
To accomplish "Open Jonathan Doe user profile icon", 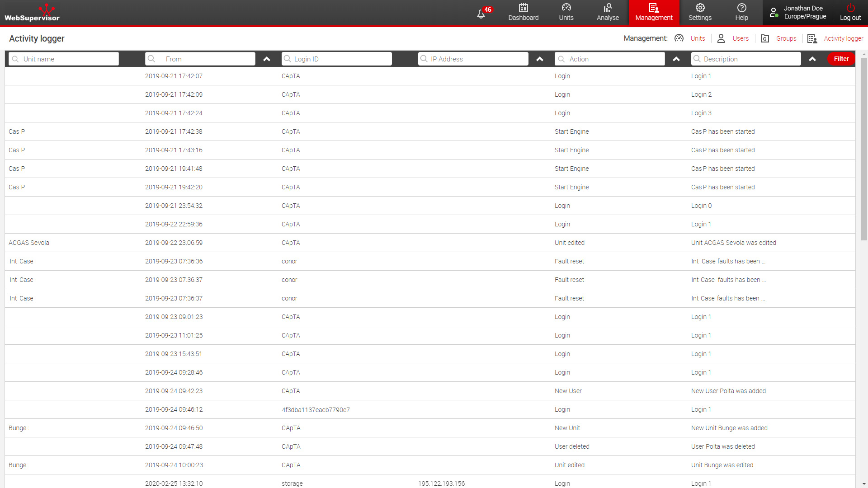I will click(774, 12).
